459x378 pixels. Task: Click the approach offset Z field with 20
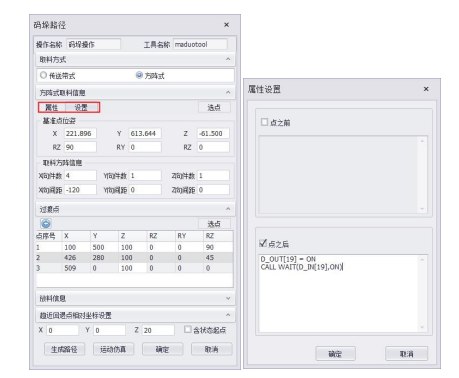click(158, 330)
